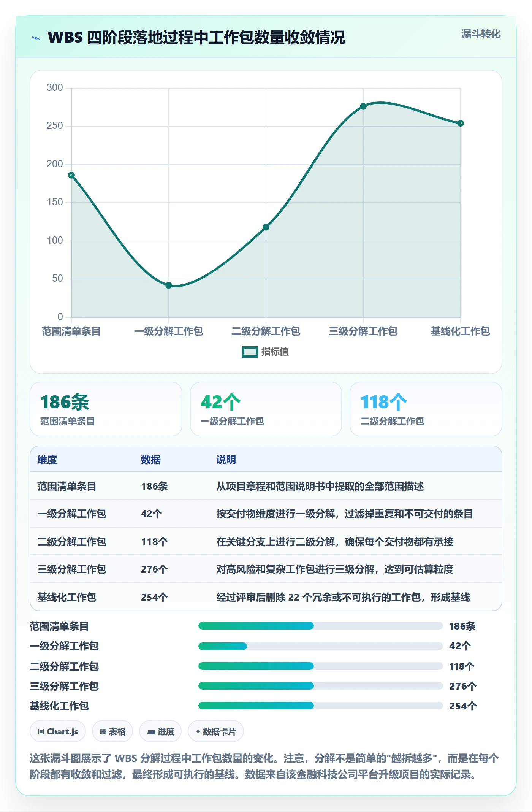Select the 二级分解工作包 table row name
The height and width of the screenshot is (812, 532).
coord(72,542)
